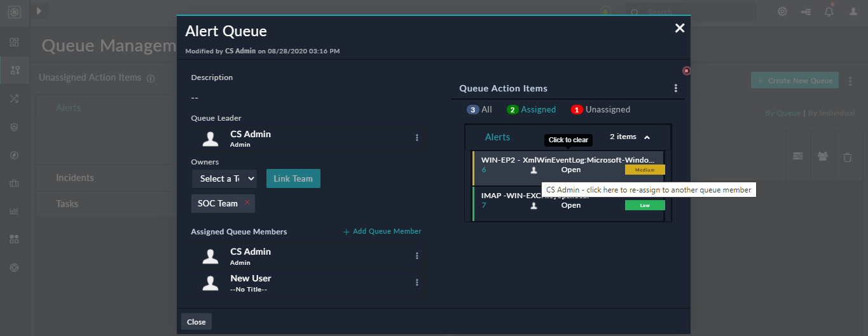This screenshot has width=868, height=336.
Task: Open alert WIN-EP2 XmlWinEventLog item title
Action: tap(568, 160)
